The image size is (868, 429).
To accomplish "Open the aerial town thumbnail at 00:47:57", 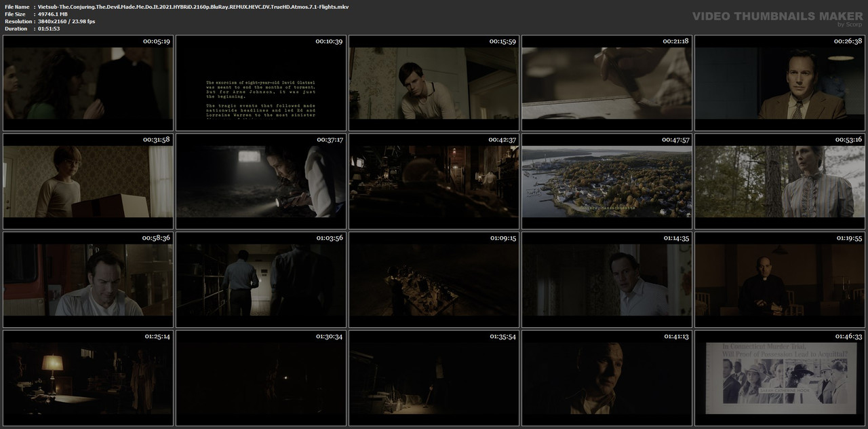I will click(607, 181).
